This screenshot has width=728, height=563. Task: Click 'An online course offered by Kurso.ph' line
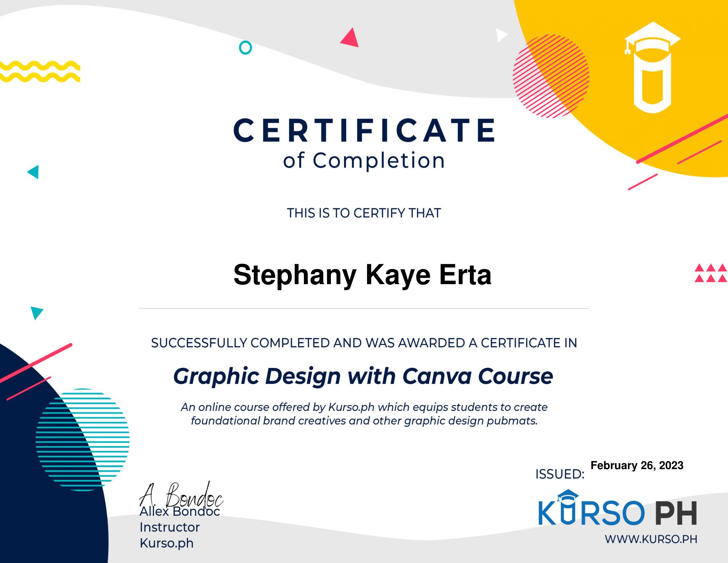[x=364, y=407]
